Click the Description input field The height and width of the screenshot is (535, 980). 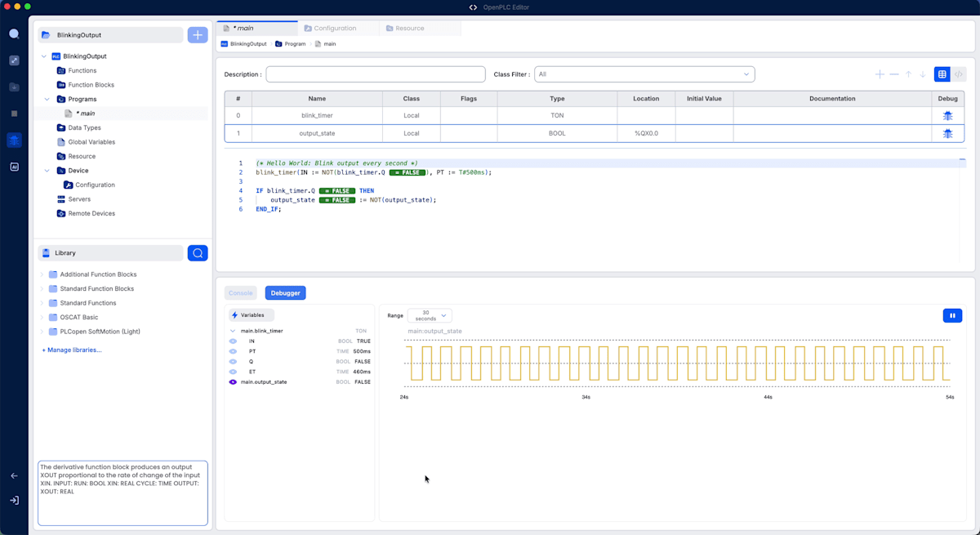tap(376, 74)
